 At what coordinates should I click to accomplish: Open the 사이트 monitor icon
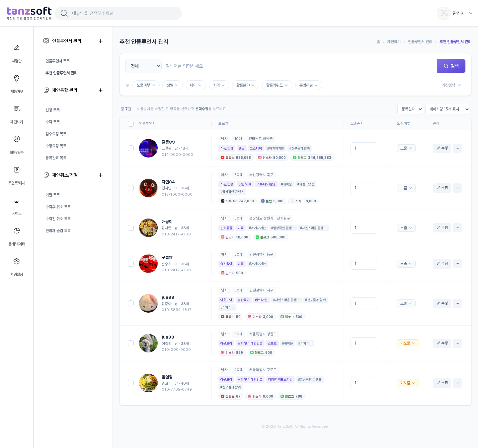tap(17, 200)
